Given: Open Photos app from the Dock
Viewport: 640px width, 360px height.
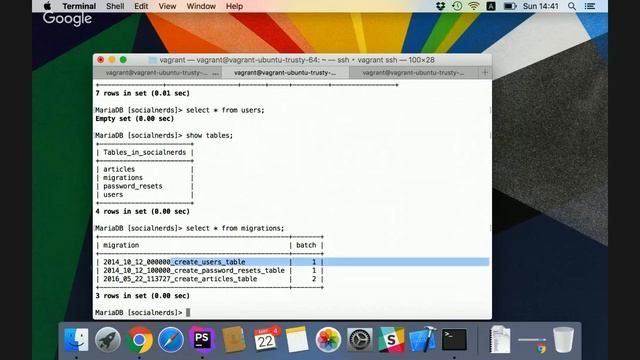Looking at the screenshot, I should 328,340.
